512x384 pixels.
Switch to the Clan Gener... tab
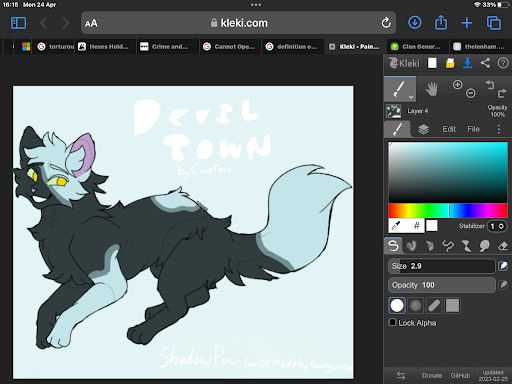[418, 47]
